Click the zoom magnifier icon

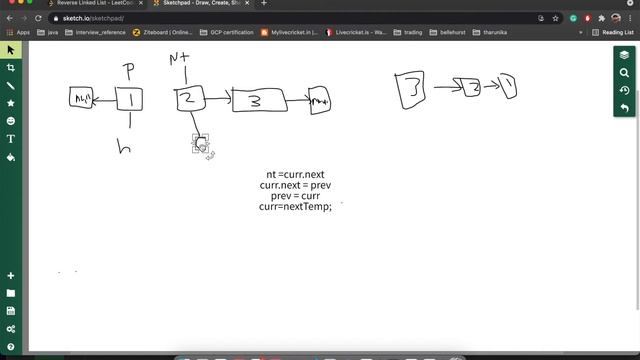[624, 73]
